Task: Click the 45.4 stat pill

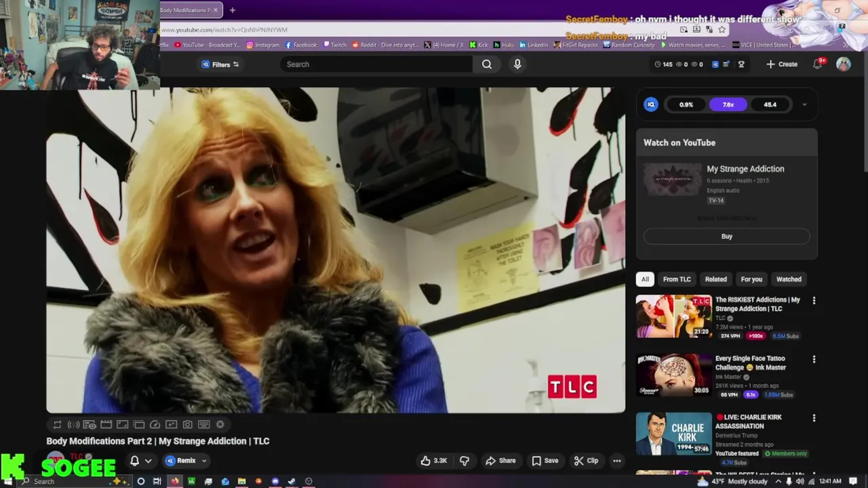Action: point(770,104)
